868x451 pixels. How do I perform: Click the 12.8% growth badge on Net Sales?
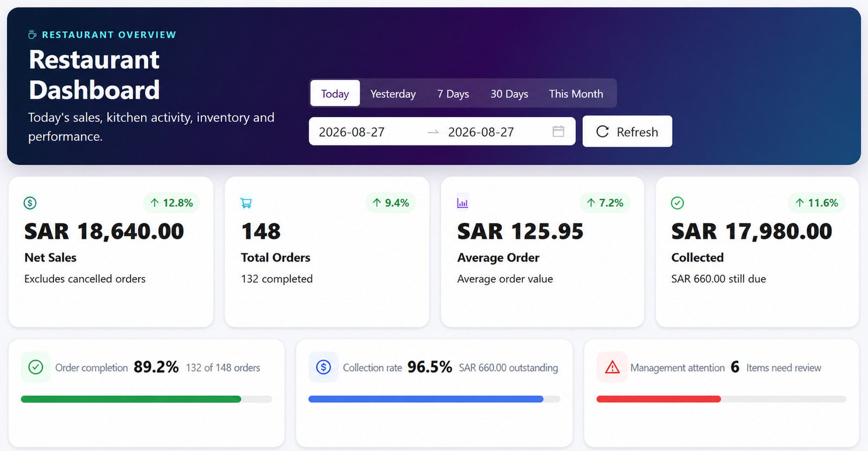pyautogui.click(x=171, y=202)
